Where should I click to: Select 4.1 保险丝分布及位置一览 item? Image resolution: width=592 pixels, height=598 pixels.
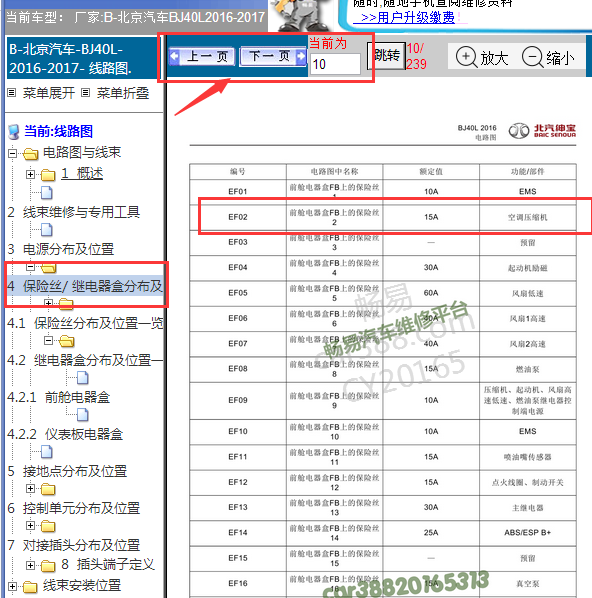coord(85,323)
